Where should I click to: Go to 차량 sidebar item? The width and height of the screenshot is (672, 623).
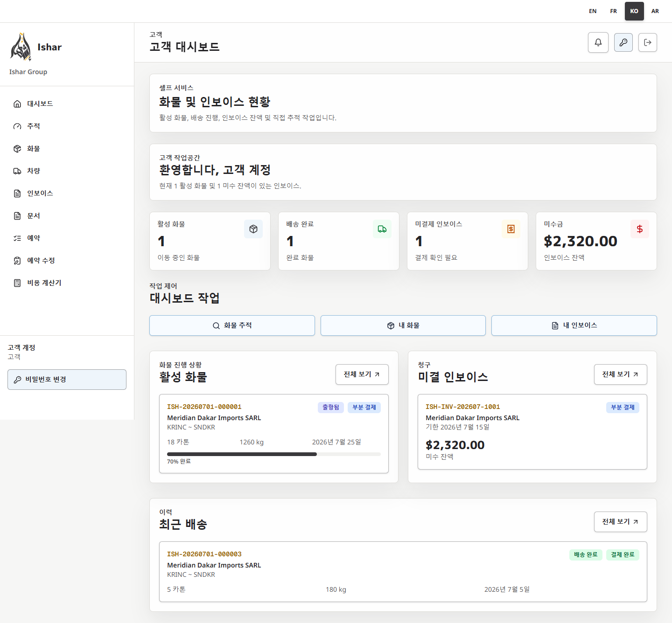67,171
